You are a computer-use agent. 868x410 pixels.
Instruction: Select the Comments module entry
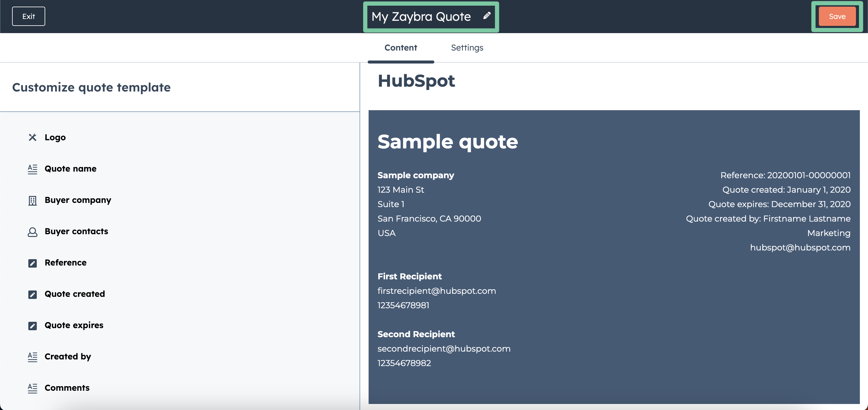tap(67, 388)
